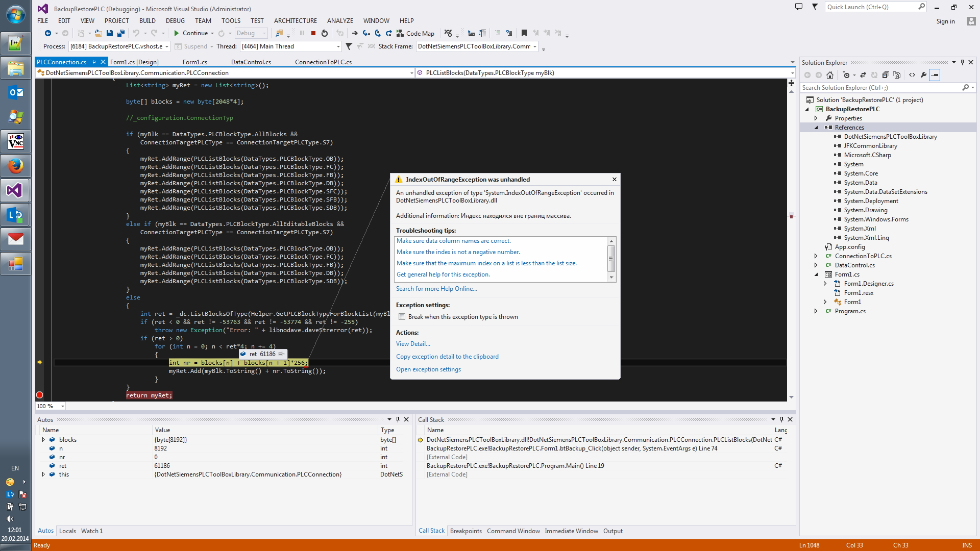Click Solution Explorer Show All Files icon
Screen dimensions: 980x551
(x=897, y=75)
